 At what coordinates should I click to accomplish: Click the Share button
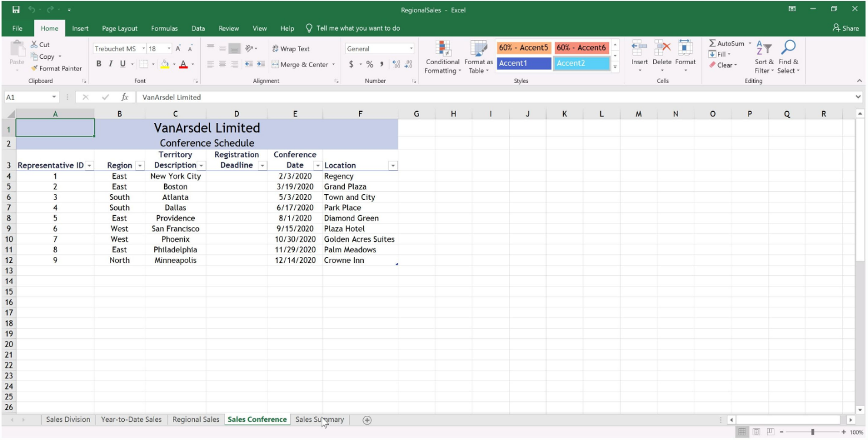tap(846, 28)
